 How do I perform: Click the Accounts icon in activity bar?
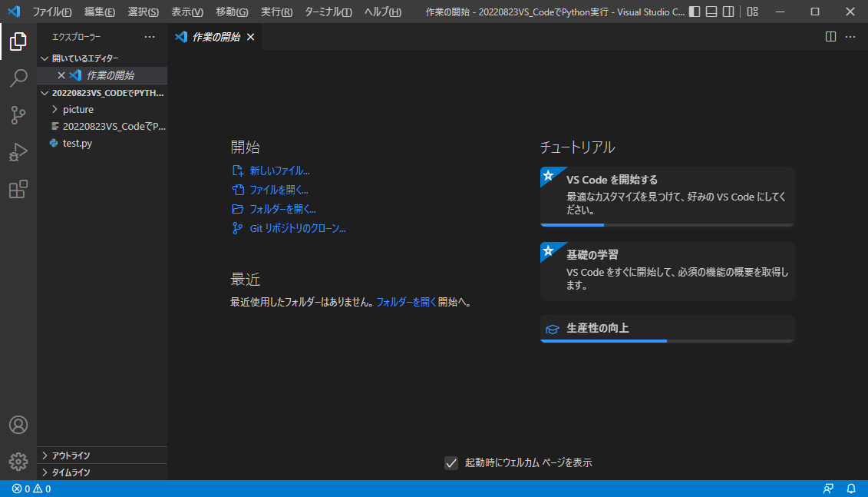pyautogui.click(x=18, y=425)
